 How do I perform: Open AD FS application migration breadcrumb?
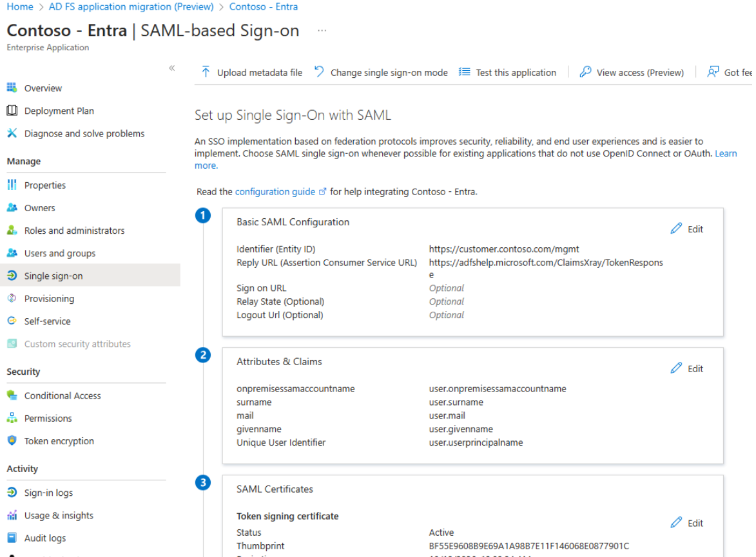click(x=131, y=6)
